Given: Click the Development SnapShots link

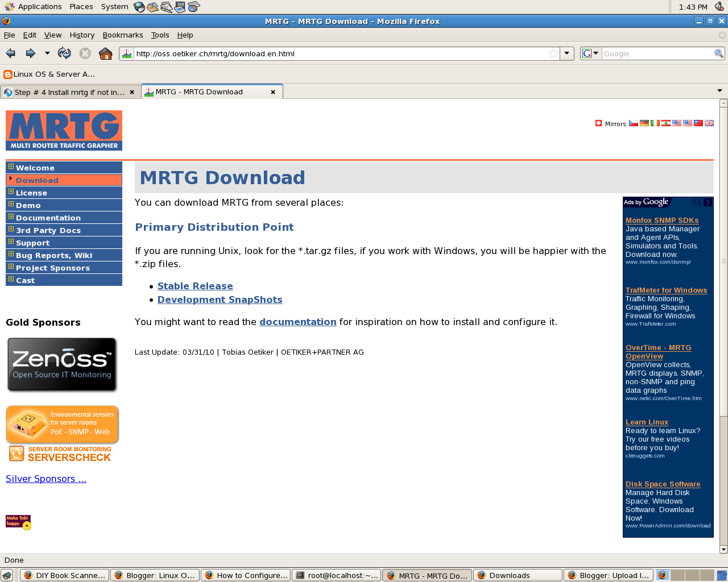Looking at the screenshot, I should [x=220, y=300].
